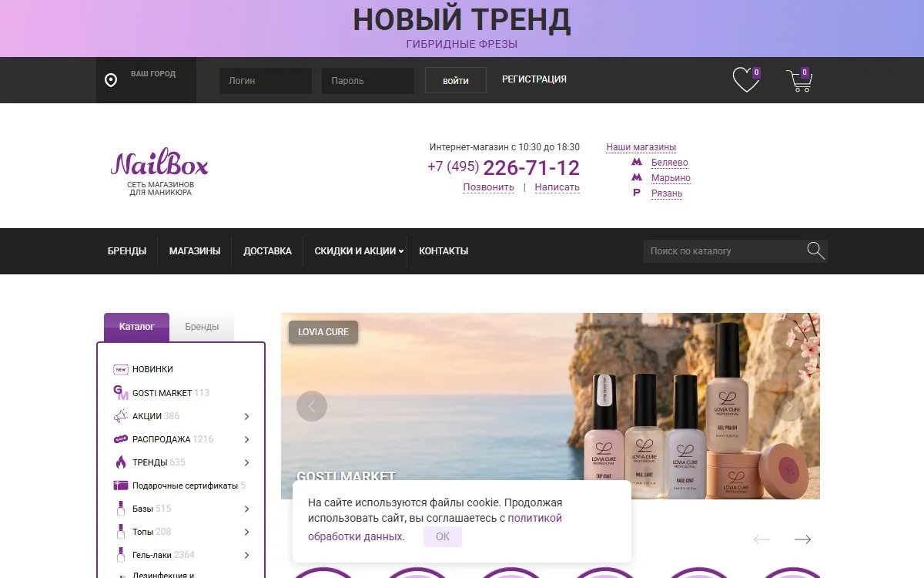Click the GM icon beside GOSTI MARKET
924x578 pixels.
120,393
